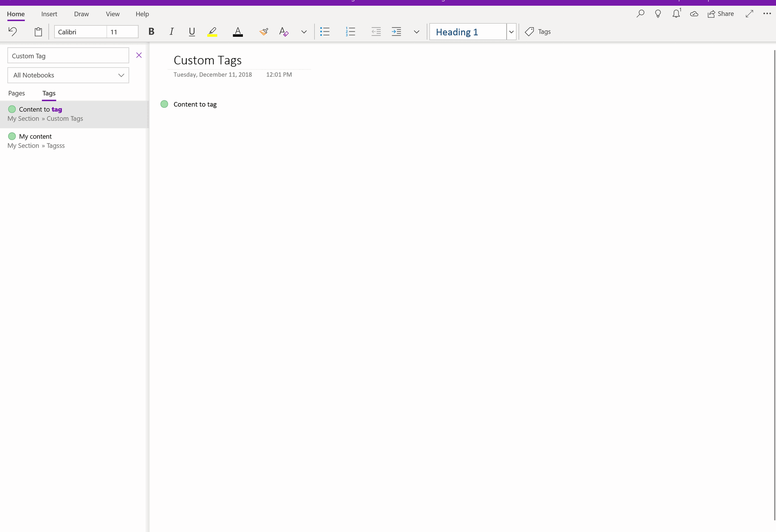
Task: Toggle underline formatting
Action: point(192,32)
